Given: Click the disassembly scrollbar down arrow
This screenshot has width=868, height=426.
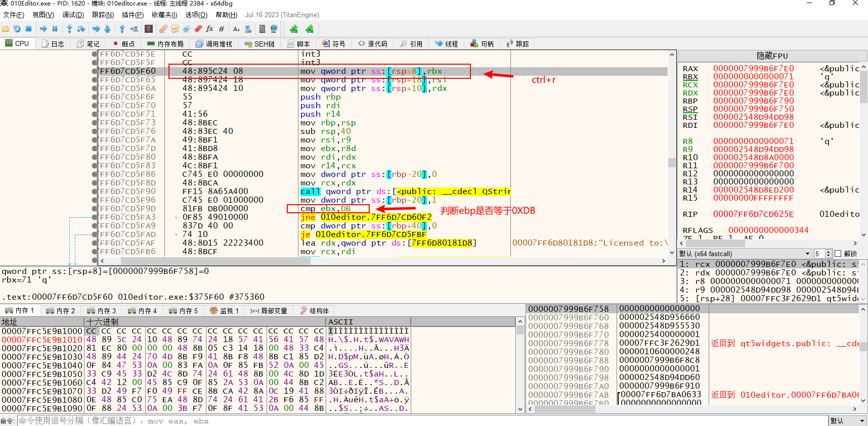Looking at the screenshot, I should [x=672, y=253].
